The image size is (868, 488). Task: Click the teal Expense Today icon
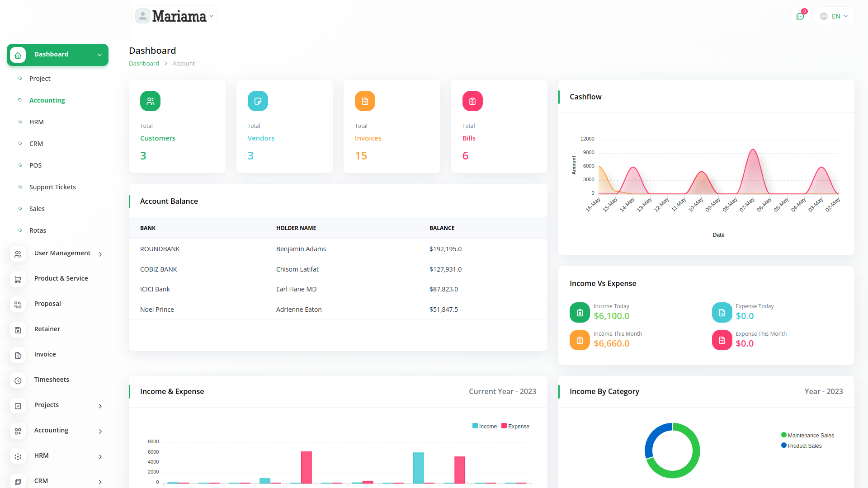[722, 312]
